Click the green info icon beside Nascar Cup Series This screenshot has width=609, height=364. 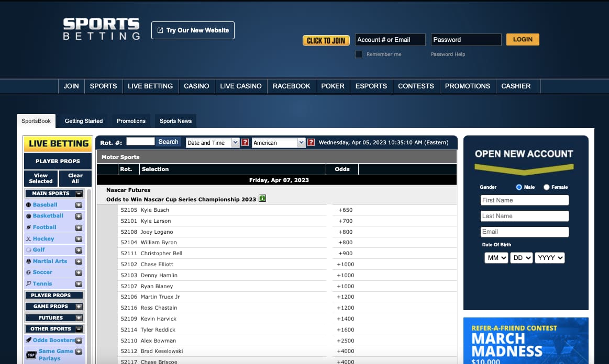tap(262, 198)
